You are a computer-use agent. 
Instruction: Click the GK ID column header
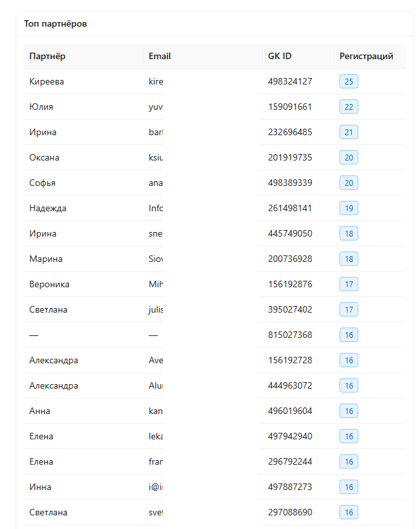click(279, 57)
